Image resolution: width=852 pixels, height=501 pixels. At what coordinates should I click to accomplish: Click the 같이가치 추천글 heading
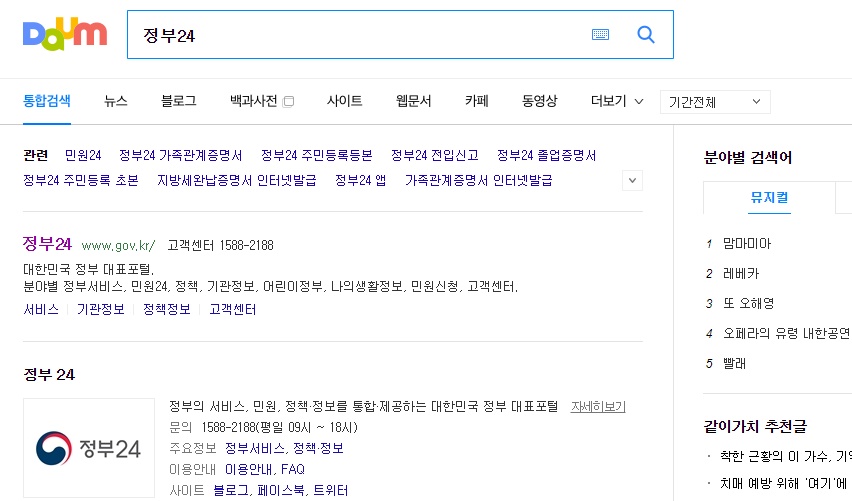(755, 426)
